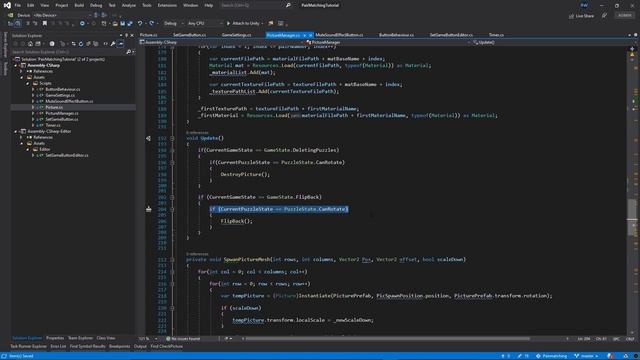
Task: Expand the ButtonBehaviour.cs tree node
Action: 33,89
